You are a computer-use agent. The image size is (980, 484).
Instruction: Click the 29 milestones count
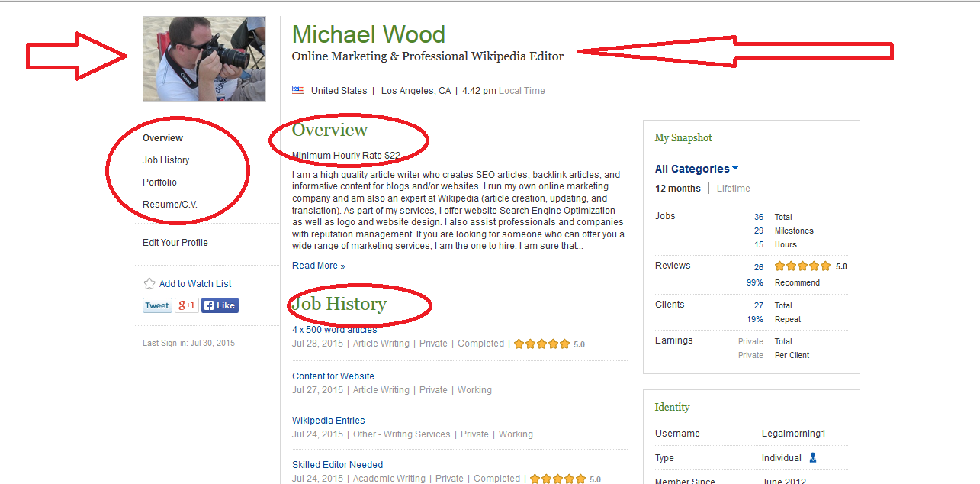(x=759, y=231)
